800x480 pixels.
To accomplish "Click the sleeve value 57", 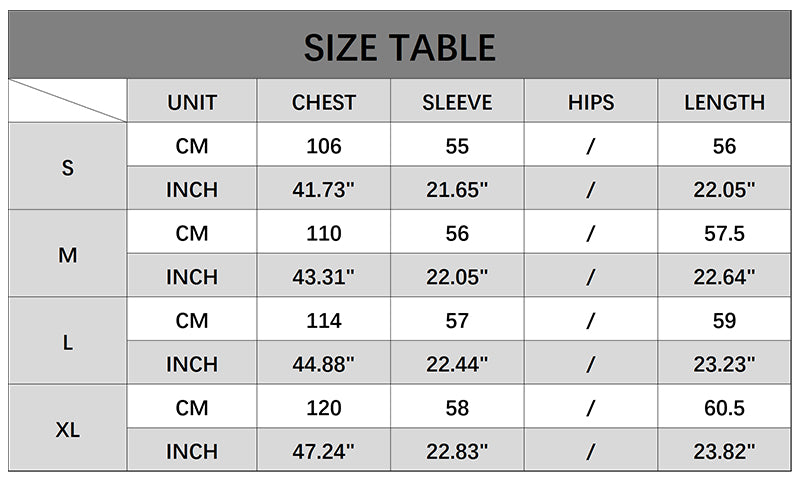I will 457,321.
